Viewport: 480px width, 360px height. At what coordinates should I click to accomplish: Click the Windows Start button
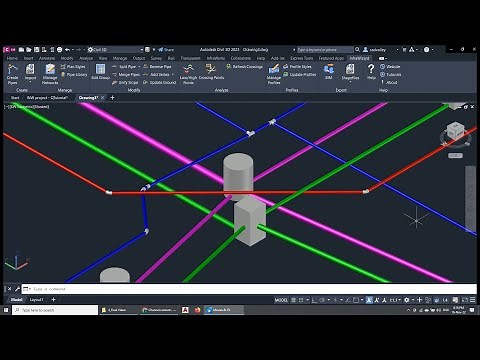(x=6, y=310)
